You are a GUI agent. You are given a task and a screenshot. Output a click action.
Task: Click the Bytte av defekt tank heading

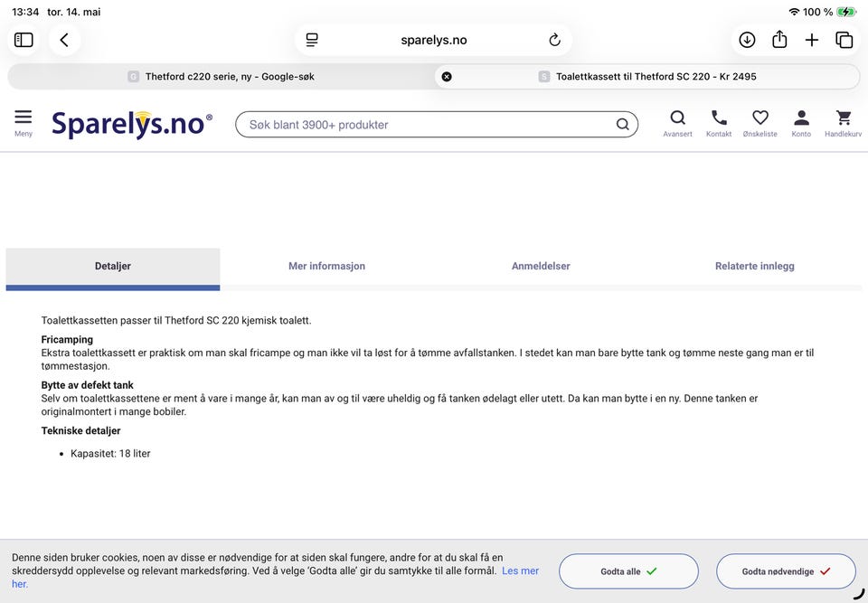pyautogui.click(x=88, y=385)
